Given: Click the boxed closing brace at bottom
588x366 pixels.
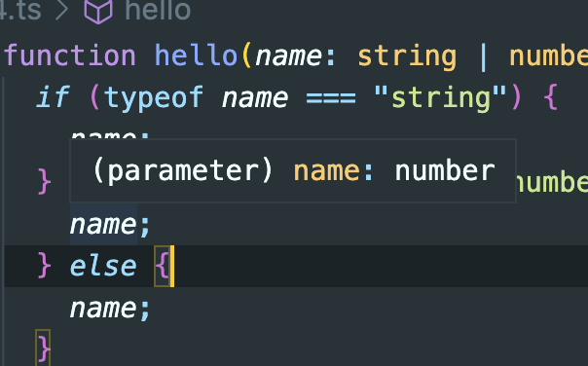Looking at the screenshot, I should (43, 348).
